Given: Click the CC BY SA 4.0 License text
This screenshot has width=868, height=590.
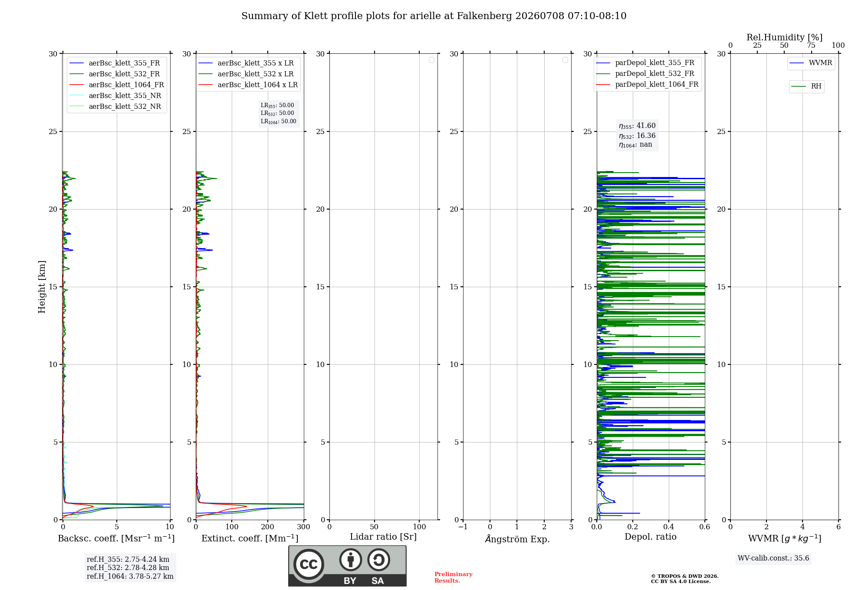Looking at the screenshot, I should pyautogui.click(x=681, y=581).
